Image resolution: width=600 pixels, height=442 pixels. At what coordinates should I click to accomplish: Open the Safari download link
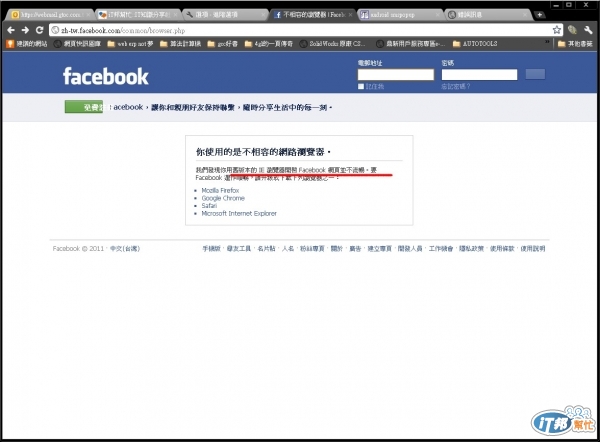tap(209, 206)
